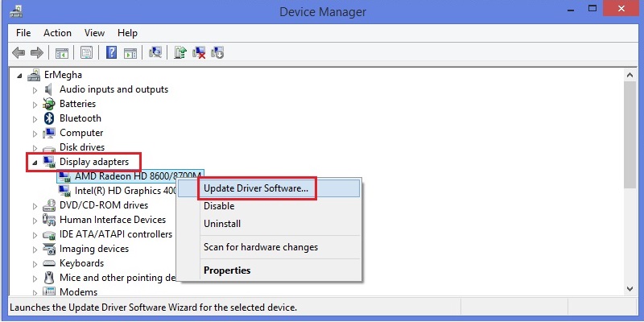The image size is (644, 322).
Task: Click the Audio inputs speaker icon
Action: [x=49, y=89]
